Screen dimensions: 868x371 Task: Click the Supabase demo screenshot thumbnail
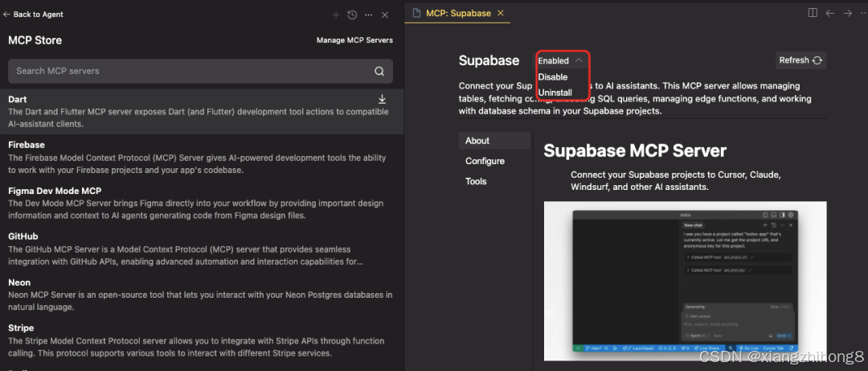(x=686, y=281)
